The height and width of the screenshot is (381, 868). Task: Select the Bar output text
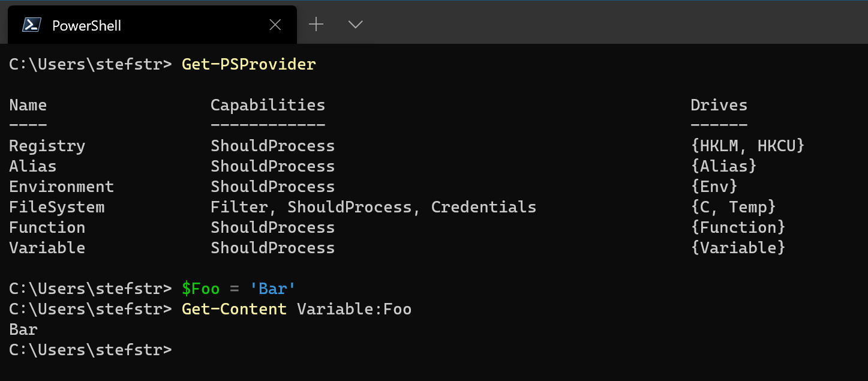tap(23, 329)
